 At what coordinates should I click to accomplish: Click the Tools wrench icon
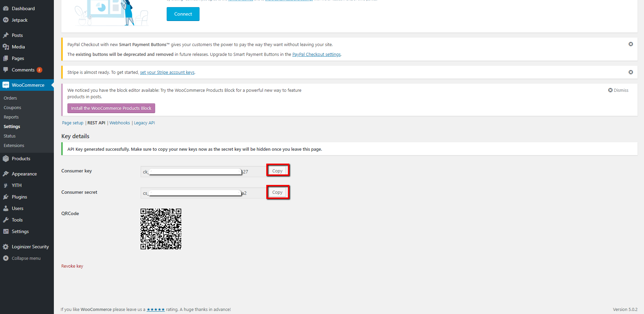[x=6, y=220]
